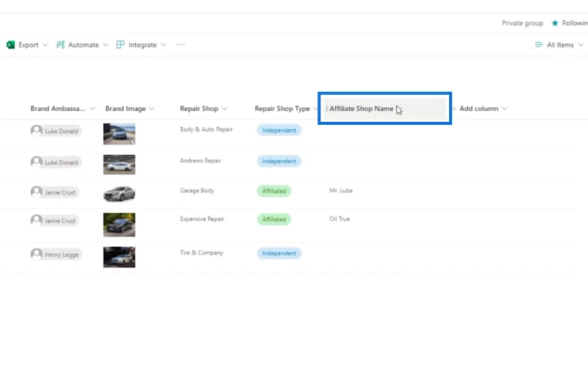Image resolution: width=588 pixels, height=392 pixels.
Task: Click the plus icon beside Add column
Action: click(x=454, y=109)
